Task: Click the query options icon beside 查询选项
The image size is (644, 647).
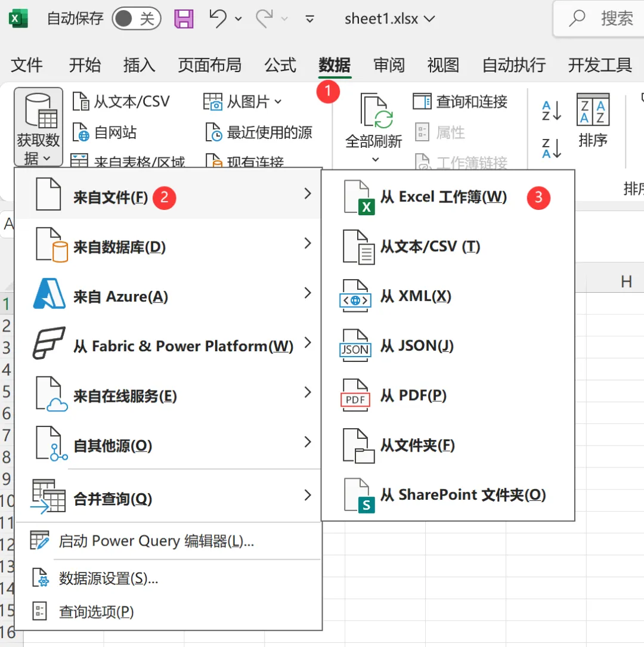Action: 39,611
